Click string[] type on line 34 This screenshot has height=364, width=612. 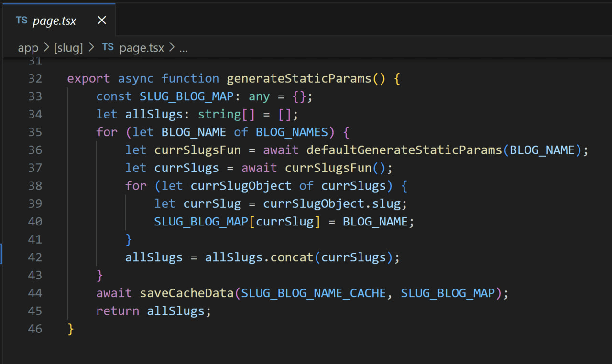227,114
